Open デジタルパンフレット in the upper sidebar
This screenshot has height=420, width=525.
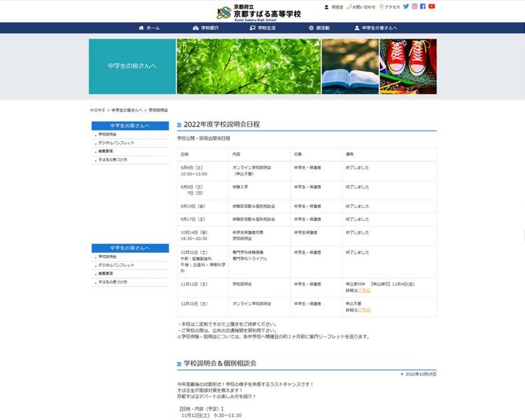click(x=116, y=142)
